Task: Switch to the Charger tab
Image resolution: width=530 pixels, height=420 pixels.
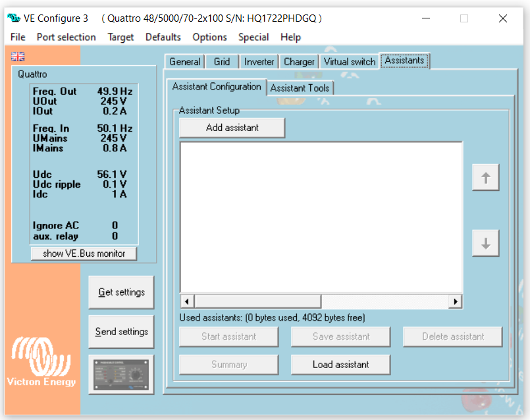Action: (299, 62)
